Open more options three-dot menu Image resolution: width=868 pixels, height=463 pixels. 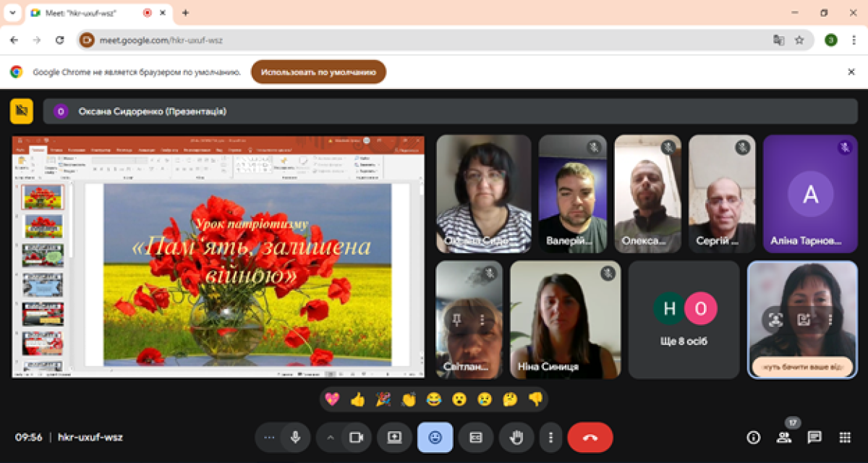click(x=551, y=438)
